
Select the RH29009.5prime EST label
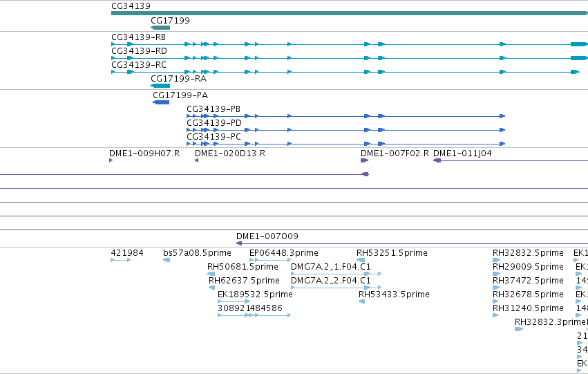tap(528, 267)
